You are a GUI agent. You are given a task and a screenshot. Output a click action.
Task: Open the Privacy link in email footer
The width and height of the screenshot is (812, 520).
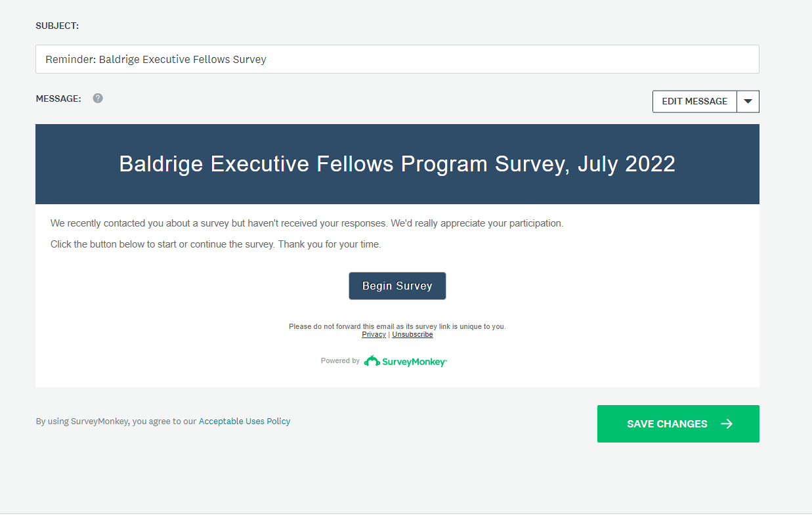pos(374,335)
